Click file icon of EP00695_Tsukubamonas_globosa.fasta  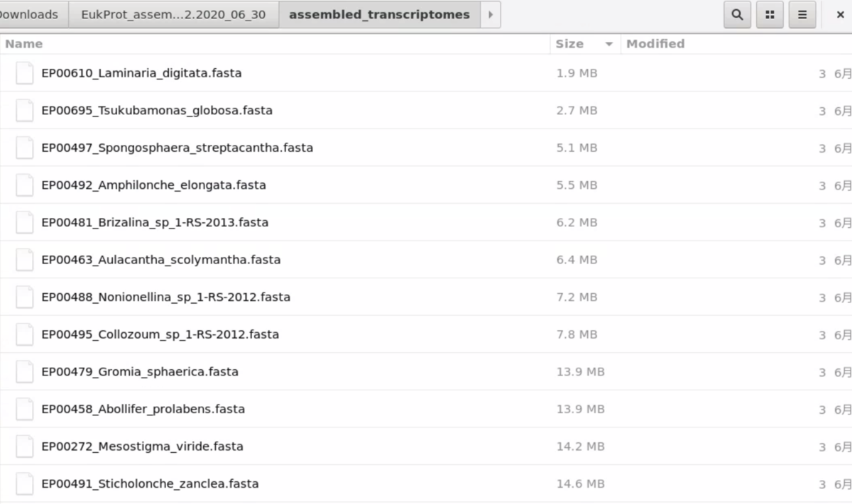(x=25, y=111)
